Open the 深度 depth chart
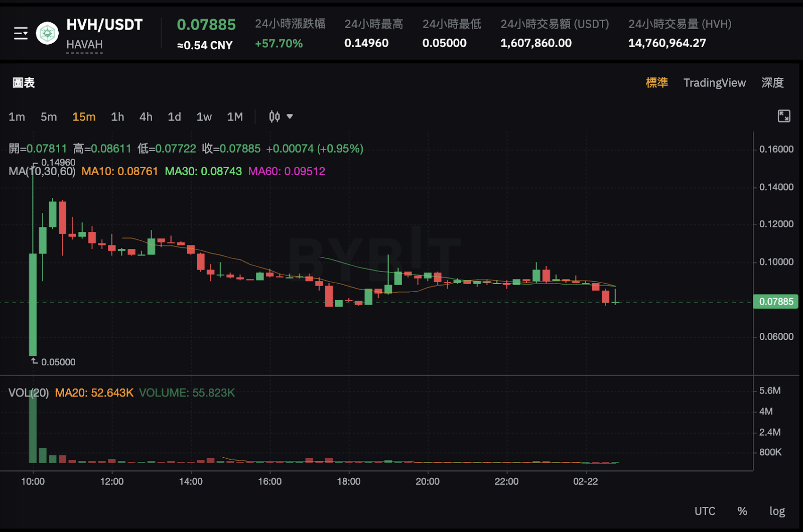Image resolution: width=803 pixels, height=532 pixels. [772, 83]
